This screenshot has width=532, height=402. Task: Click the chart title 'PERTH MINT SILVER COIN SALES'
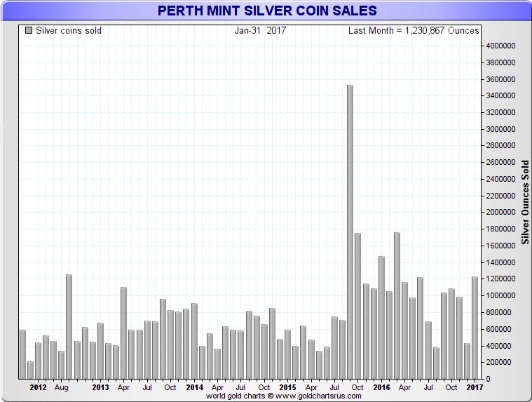(x=267, y=11)
